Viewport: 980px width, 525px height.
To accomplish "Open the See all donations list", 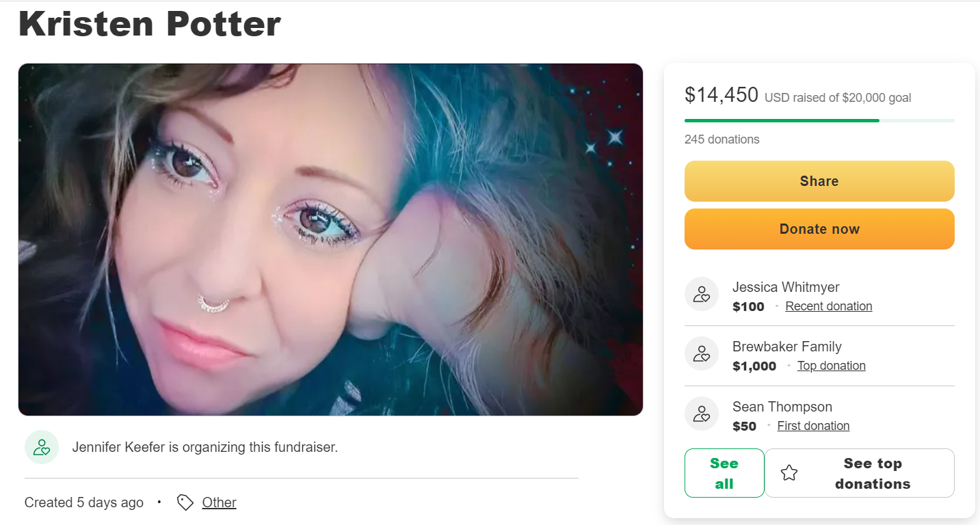I will [x=724, y=473].
